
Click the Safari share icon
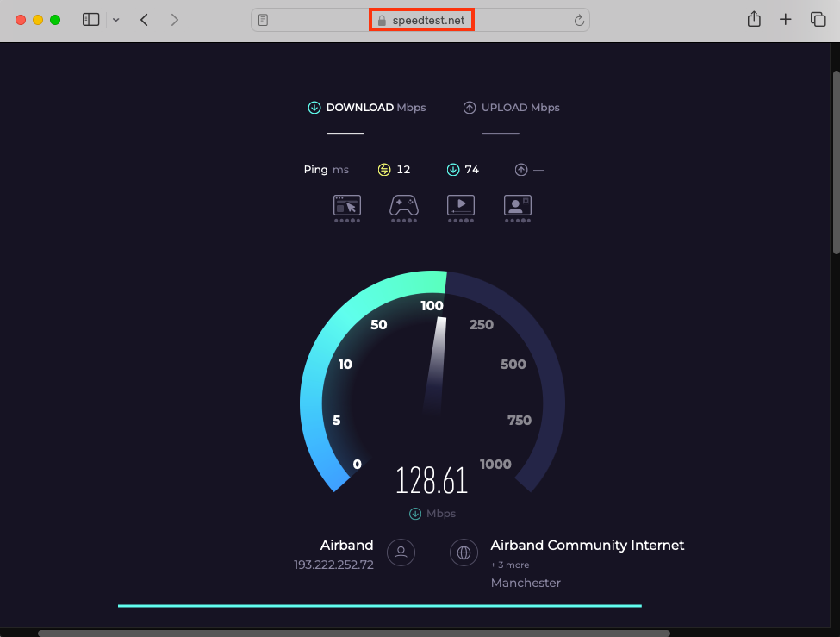753,18
